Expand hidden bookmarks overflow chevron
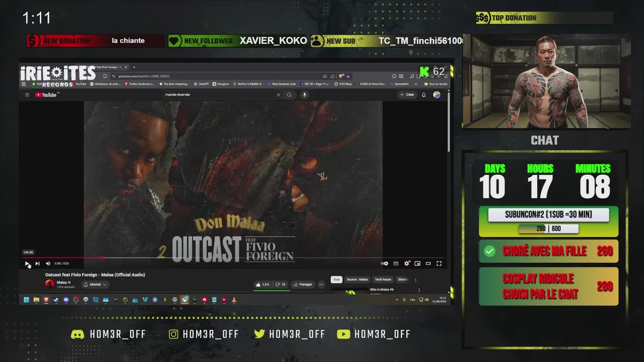Screen dimensions: 644x362 click(416, 84)
